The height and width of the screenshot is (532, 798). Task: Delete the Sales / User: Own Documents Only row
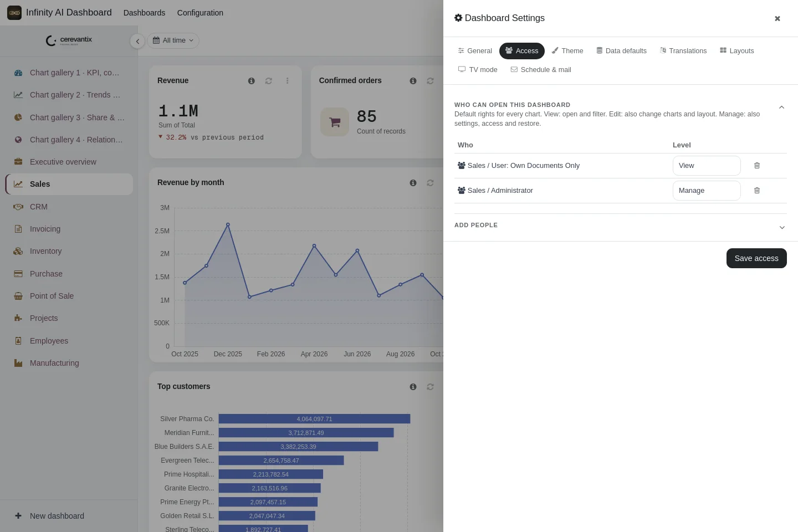756,166
